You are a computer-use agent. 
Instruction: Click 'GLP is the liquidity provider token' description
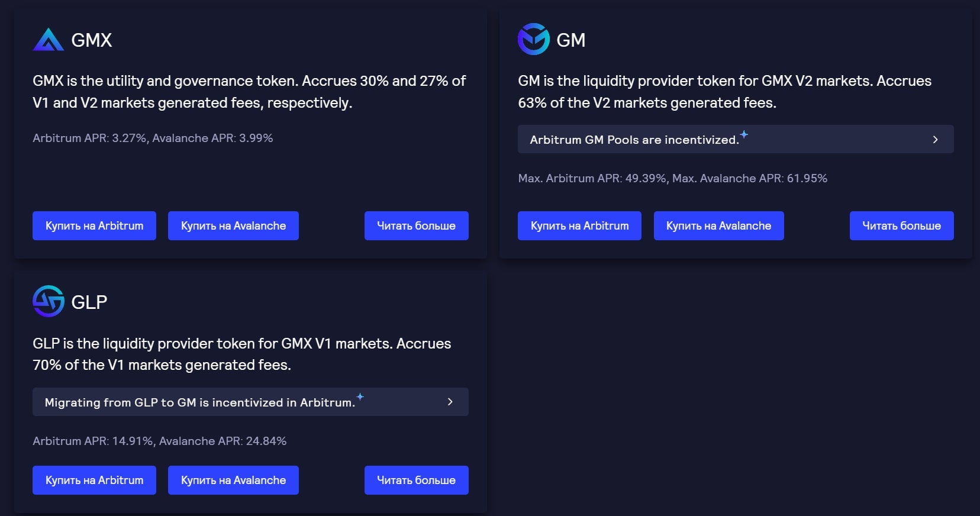click(242, 354)
